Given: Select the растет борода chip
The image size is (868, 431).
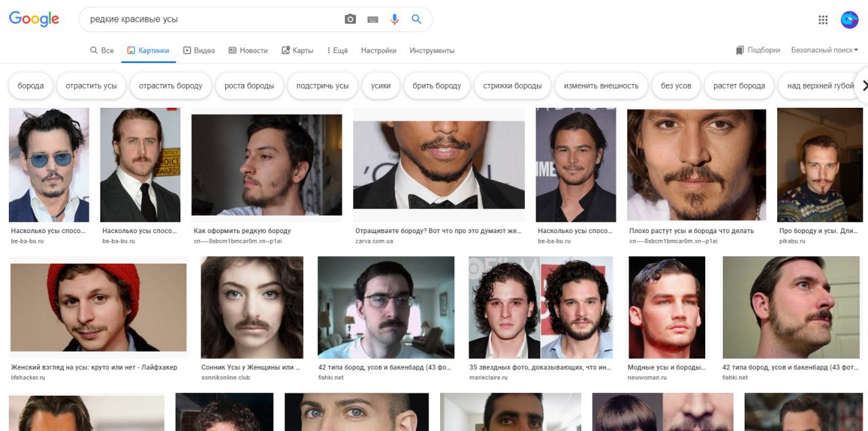Looking at the screenshot, I should click(739, 86).
